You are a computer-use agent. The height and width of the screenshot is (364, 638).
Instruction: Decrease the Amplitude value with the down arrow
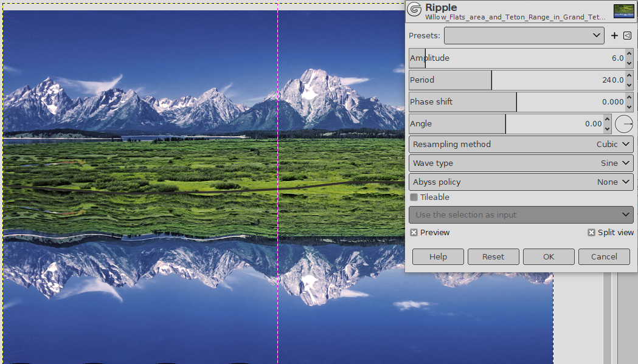[x=629, y=63]
